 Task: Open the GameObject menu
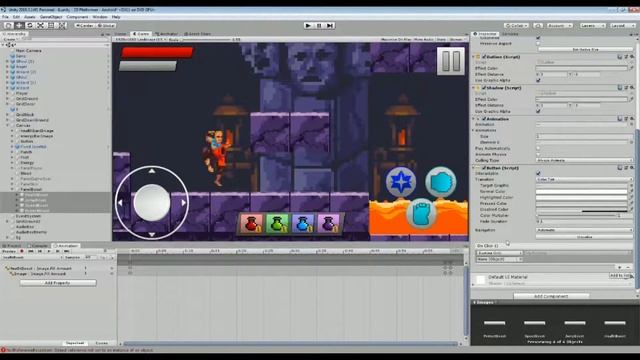51,17
